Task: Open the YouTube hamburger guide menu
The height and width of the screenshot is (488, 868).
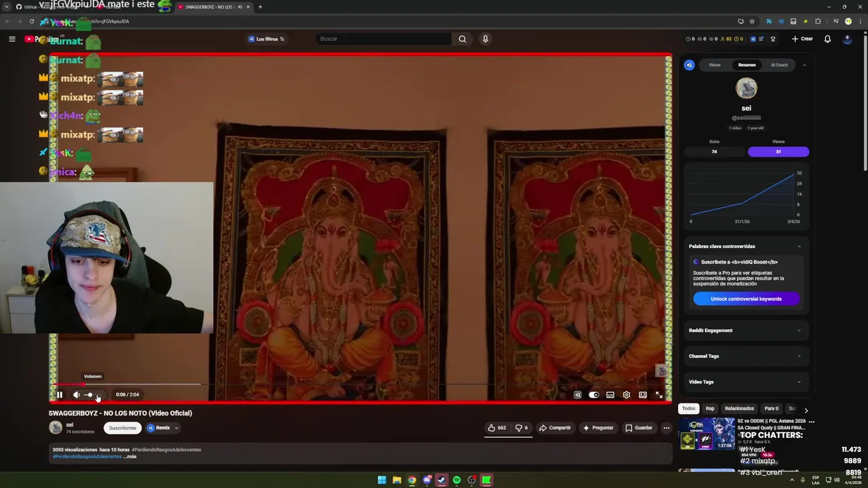Action: (12, 39)
